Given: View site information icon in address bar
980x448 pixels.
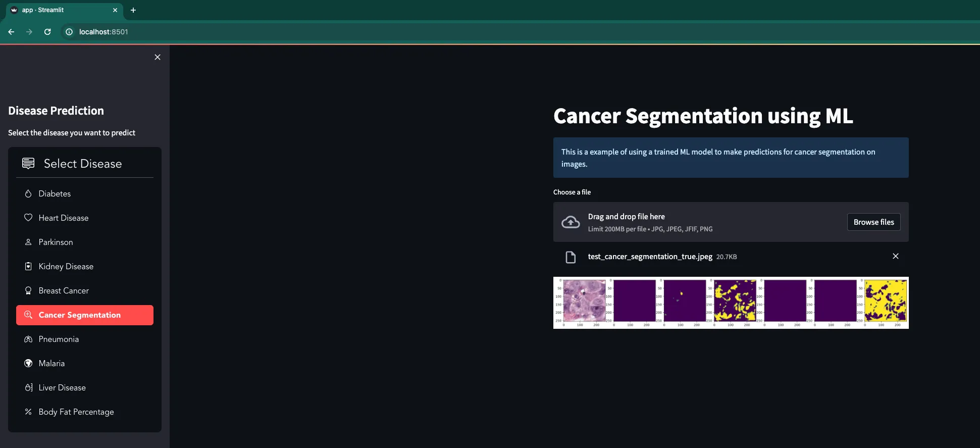Looking at the screenshot, I should coord(69,32).
